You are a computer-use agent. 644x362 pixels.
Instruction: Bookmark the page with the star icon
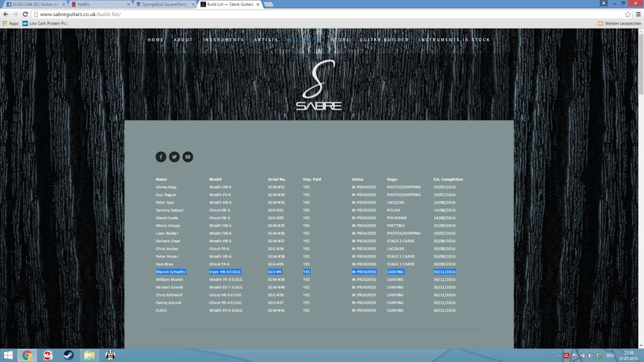click(627, 14)
